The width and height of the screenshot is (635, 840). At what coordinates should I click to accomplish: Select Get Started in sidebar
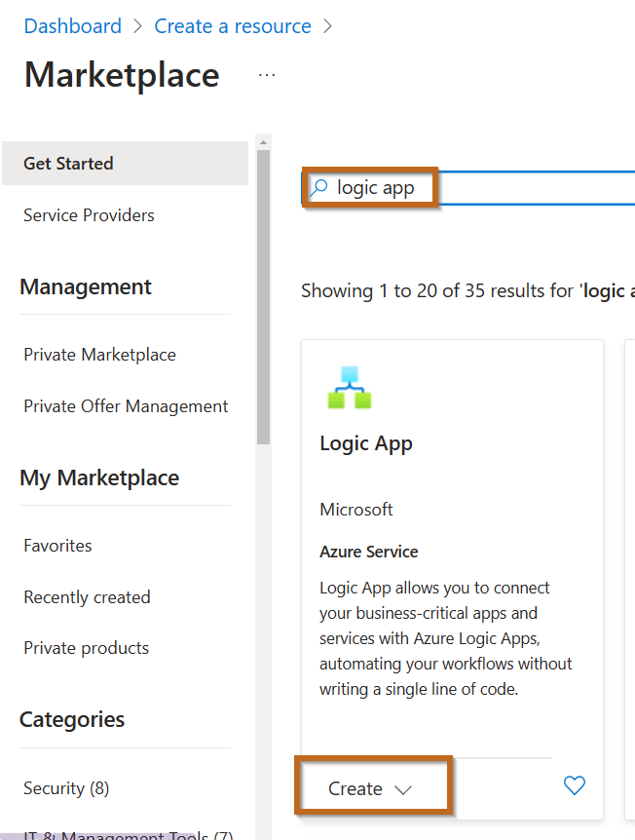(x=126, y=164)
